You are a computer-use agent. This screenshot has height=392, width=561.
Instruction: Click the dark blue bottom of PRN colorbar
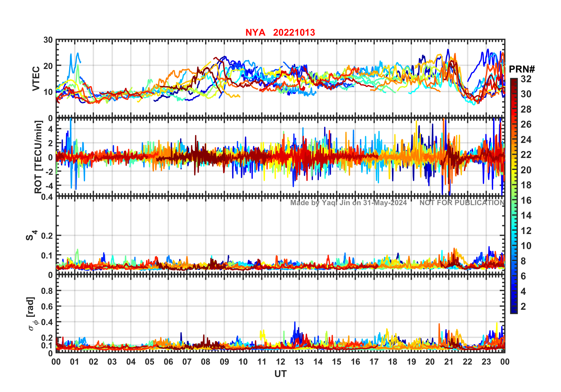click(514, 309)
